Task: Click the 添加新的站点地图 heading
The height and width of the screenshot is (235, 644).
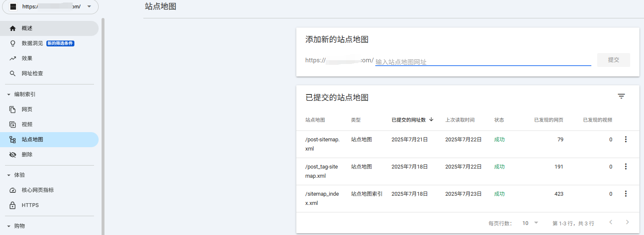Action: coord(337,40)
